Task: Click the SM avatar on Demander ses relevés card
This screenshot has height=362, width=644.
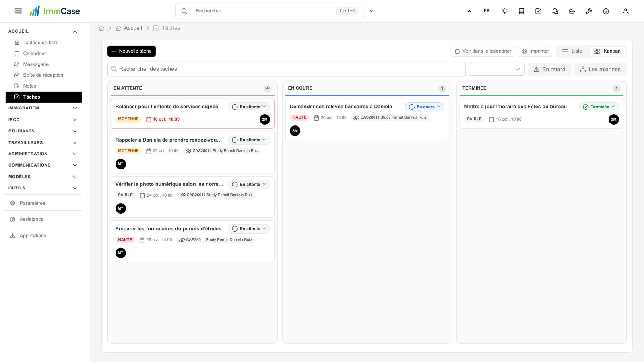Action: [295, 131]
